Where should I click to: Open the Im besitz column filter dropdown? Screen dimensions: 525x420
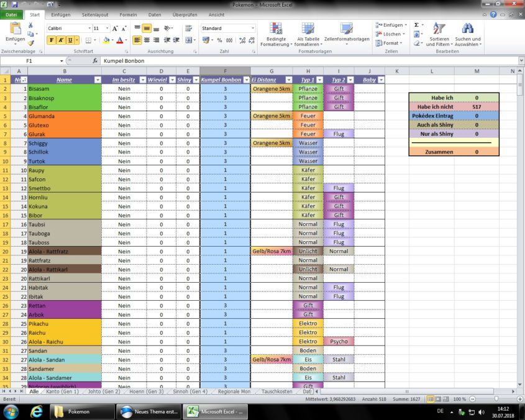click(143, 80)
